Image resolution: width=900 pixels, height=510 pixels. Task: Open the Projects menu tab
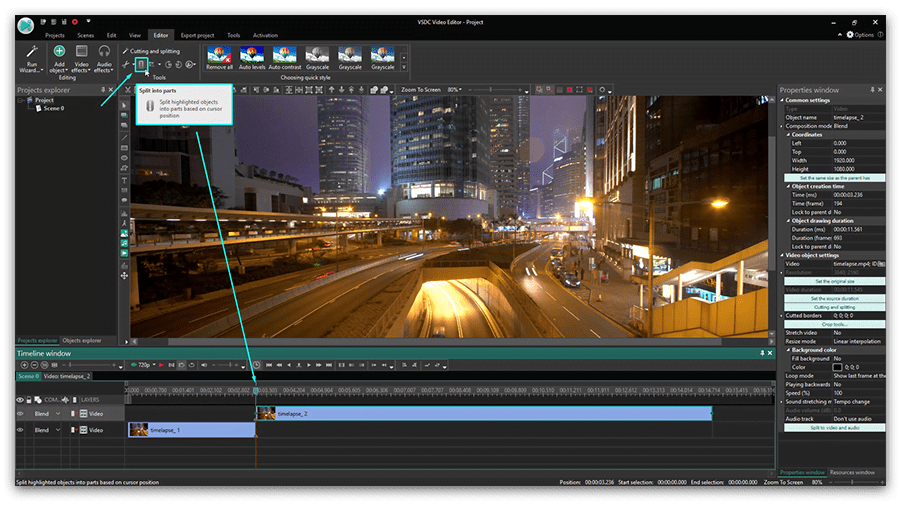[55, 36]
